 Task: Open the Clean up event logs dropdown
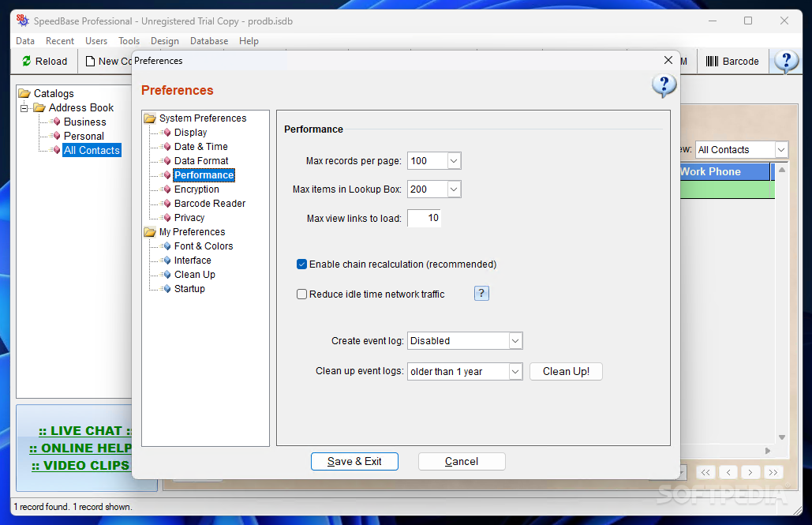coord(515,372)
